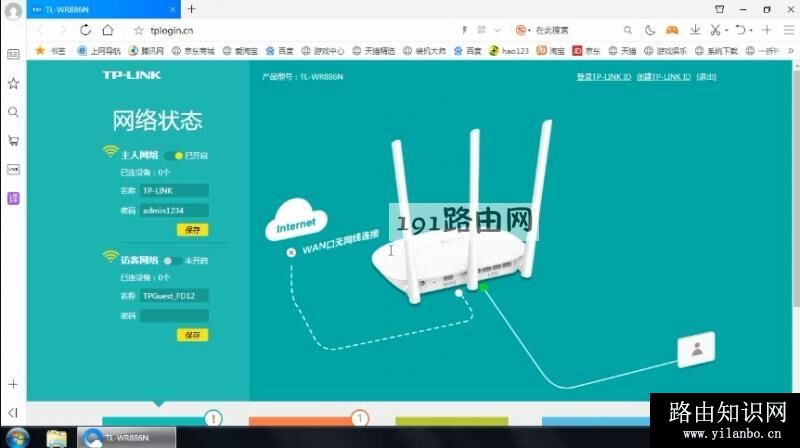Viewport: 800px width, 448px height.
Task: Open the grid apps icon in address bar
Action: click(482, 30)
